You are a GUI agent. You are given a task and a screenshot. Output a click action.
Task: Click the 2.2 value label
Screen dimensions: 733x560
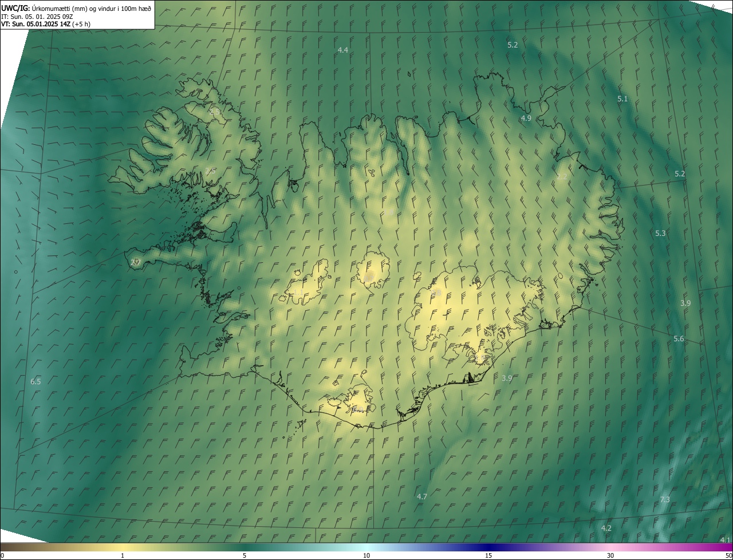pyautogui.click(x=562, y=177)
